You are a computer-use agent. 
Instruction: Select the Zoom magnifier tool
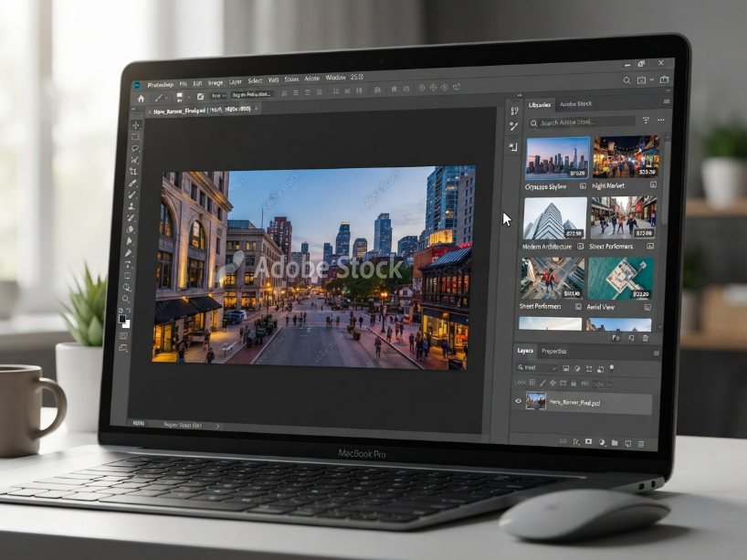[x=126, y=300]
